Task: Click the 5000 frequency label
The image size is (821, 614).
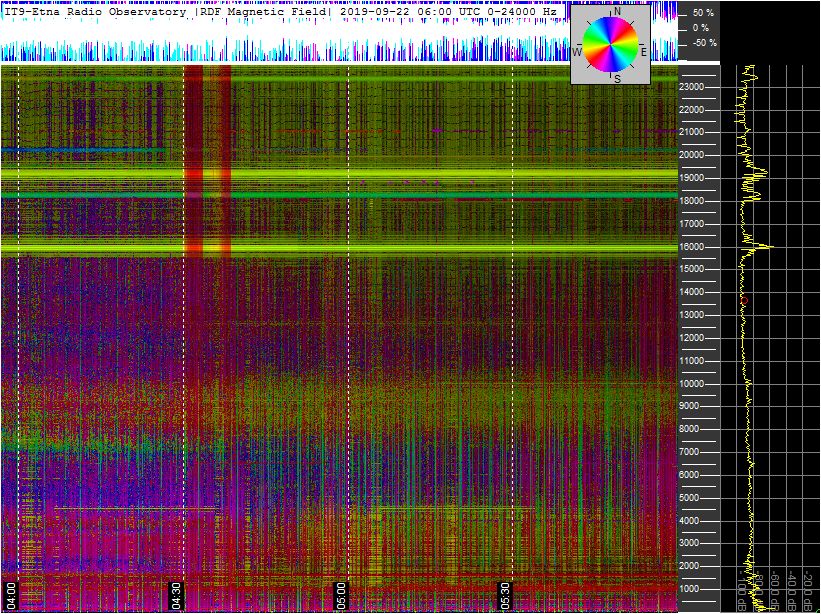Action: pos(690,498)
